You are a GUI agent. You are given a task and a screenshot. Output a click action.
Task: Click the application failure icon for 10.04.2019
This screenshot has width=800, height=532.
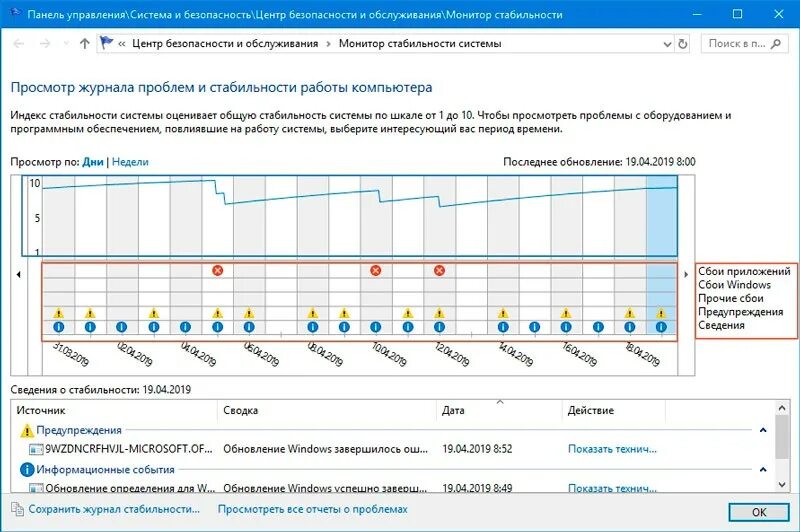(376, 270)
